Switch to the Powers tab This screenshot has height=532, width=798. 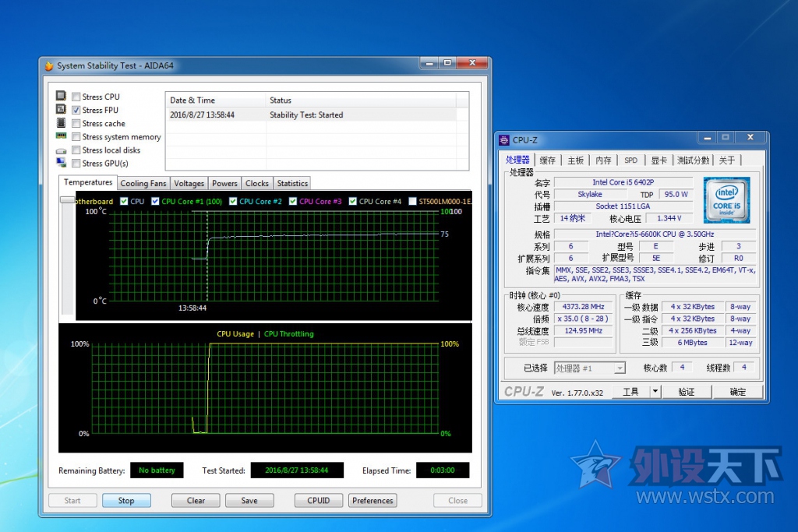pyautogui.click(x=224, y=183)
